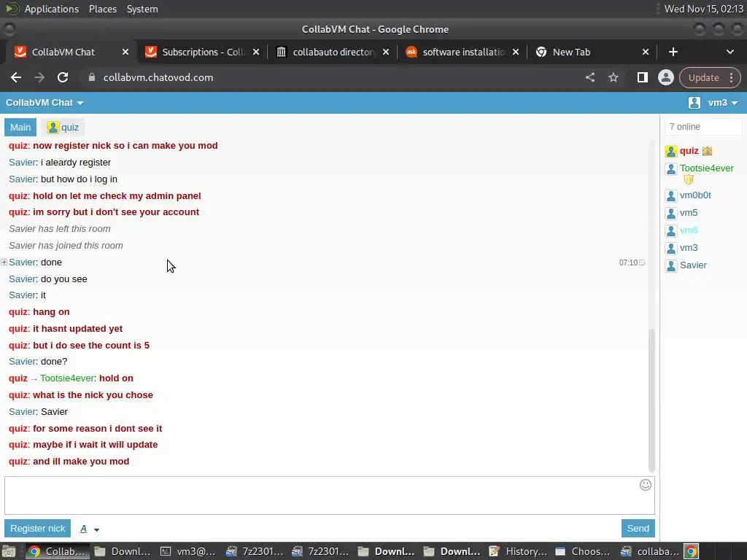Click the share page icon in address bar
The height and width of the screenshot is (560, 747).
click(x=589, y=77)
